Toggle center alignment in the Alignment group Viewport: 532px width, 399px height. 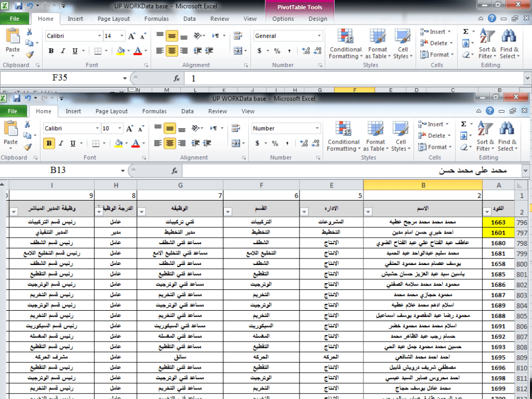click(x=170, y=144)
